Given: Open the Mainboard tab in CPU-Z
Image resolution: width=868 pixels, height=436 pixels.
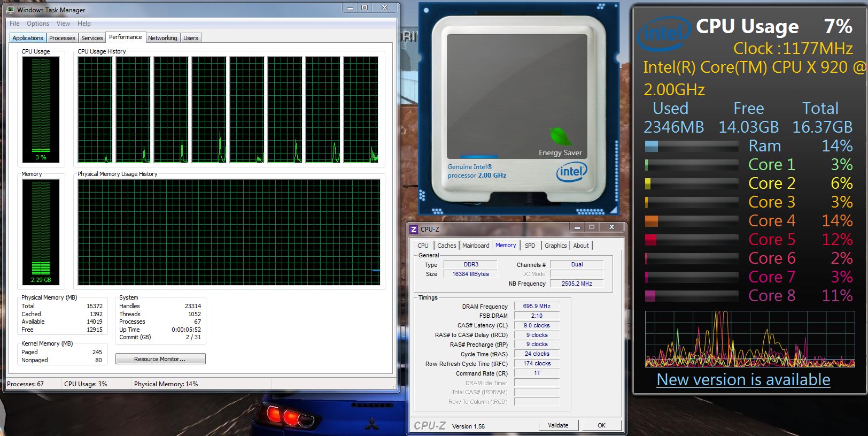Looking at the screenshot, I should (x=476, y=246).
